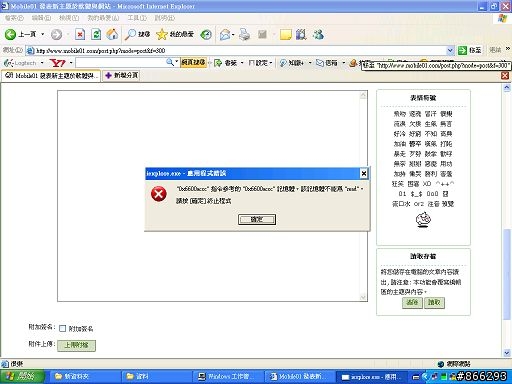Click the page icon in address bar

pyautogui.click(x=30, y=51)
